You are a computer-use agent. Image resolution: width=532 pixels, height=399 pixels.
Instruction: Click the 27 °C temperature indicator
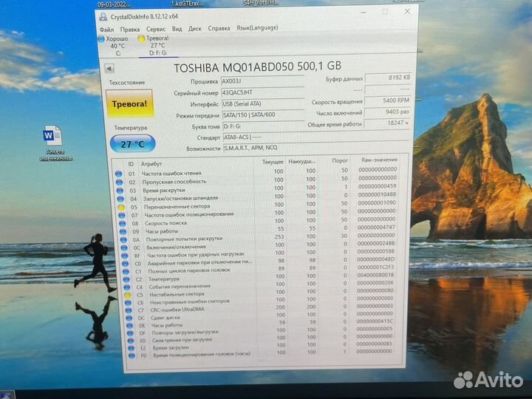click(x=129, y=144)
